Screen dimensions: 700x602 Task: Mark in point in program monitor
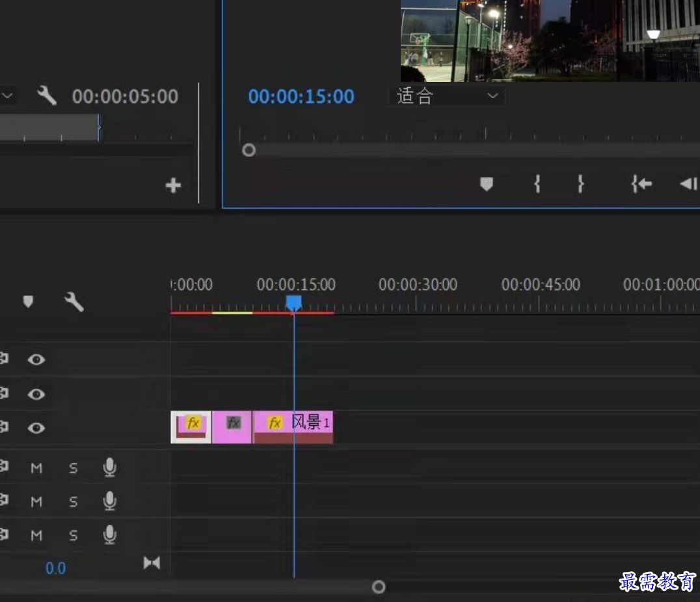(x=537, y=183)
